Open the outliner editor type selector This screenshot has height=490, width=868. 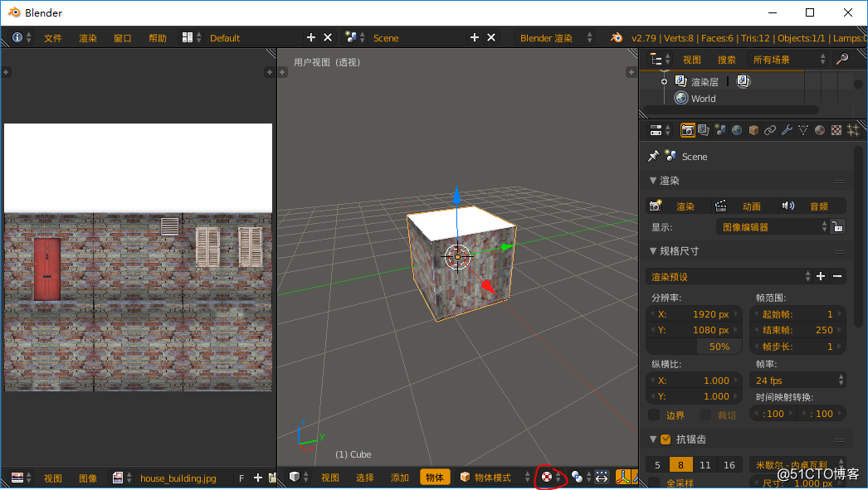click(x=660, y=59)
